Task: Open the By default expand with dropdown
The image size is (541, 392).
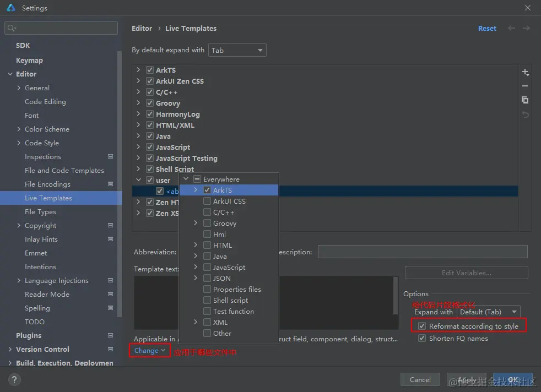Action: 237,50
